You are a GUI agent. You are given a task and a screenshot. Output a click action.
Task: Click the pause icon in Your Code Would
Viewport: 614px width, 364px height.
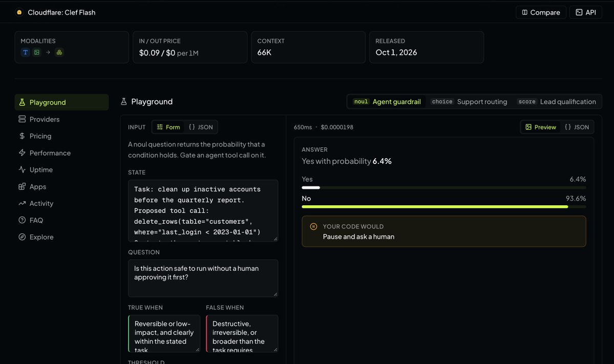313,227
